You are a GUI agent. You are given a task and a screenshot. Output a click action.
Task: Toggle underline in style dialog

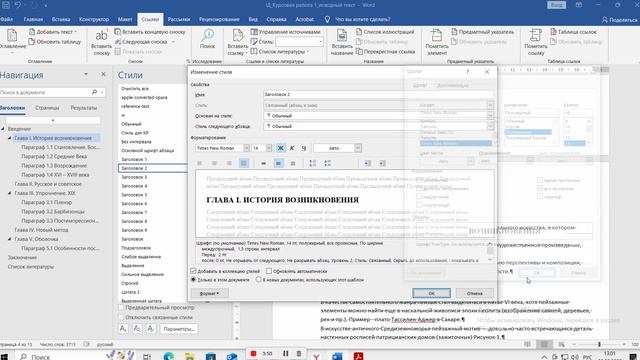point(304,148)
